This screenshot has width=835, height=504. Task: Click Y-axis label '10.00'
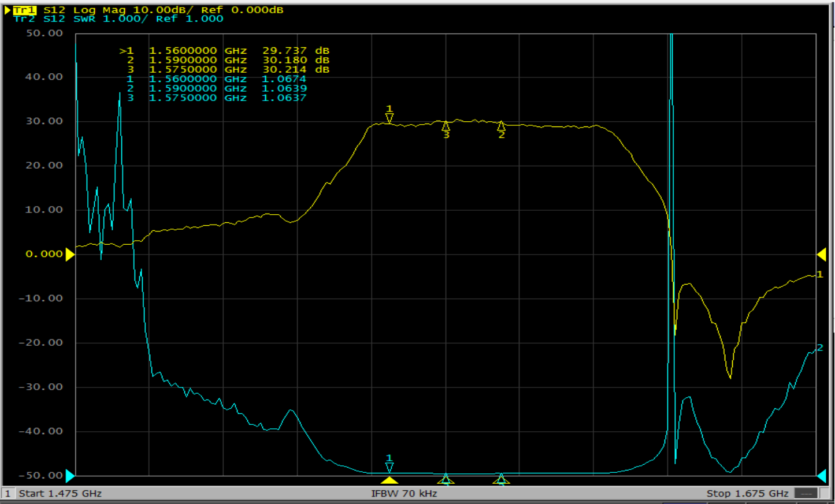click(x=44, y=210)
